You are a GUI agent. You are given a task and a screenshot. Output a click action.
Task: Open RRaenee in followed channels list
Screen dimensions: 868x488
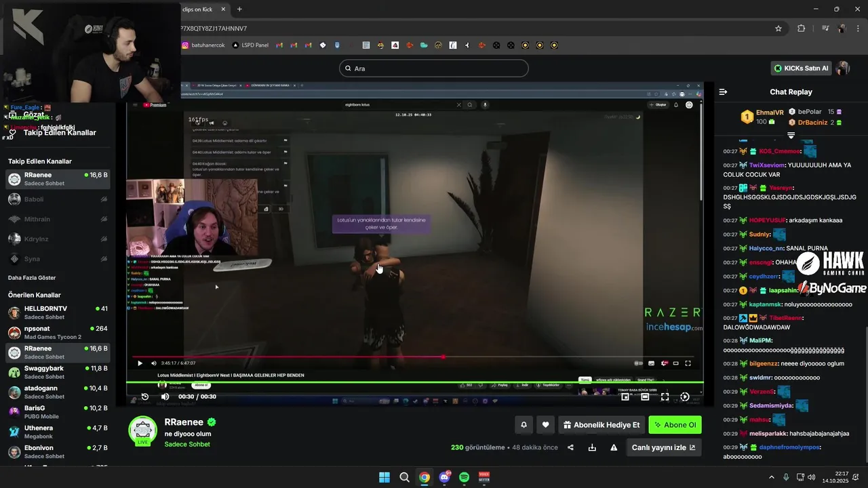(58, 179)
